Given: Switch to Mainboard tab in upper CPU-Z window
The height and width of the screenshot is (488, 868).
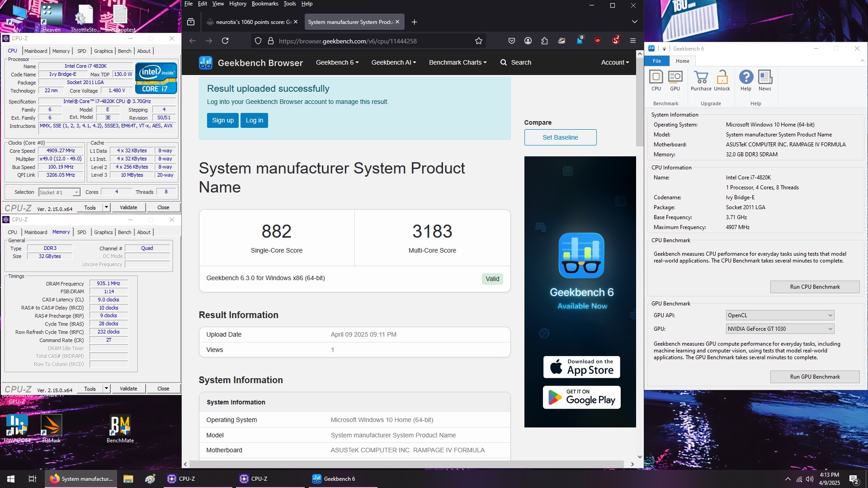Looking at the screenshot, I should point(36,51).
